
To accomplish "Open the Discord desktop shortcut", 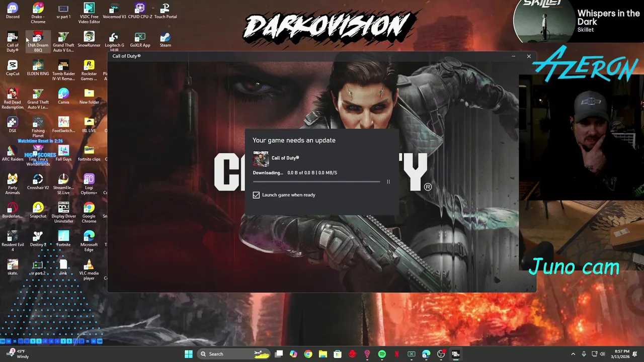I will [x=13, y=11].
